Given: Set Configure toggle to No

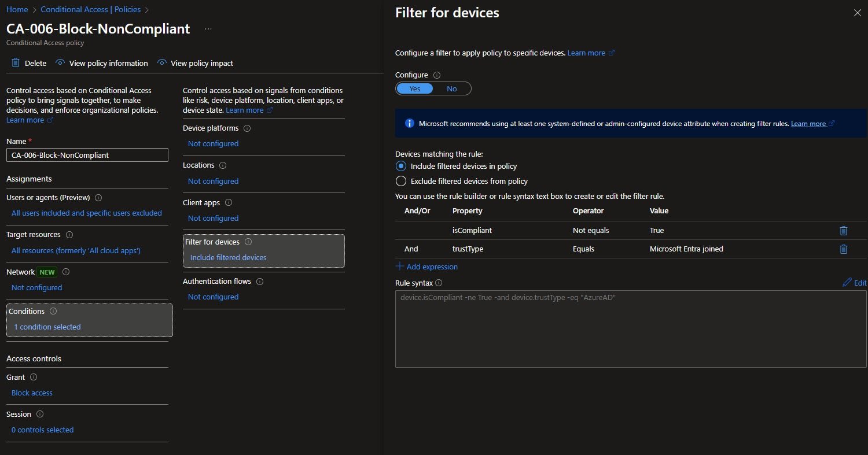Looking at the screenshot, I should pos(451,88).
